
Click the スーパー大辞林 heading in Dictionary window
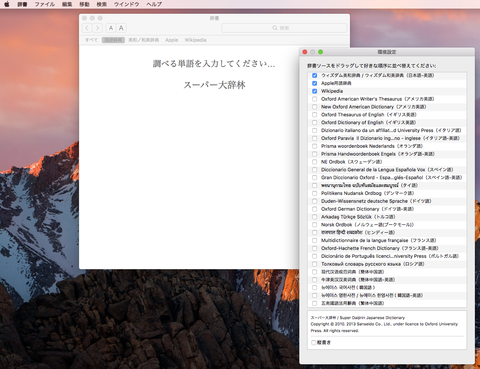pyautogui.click(x=214, y=85)
